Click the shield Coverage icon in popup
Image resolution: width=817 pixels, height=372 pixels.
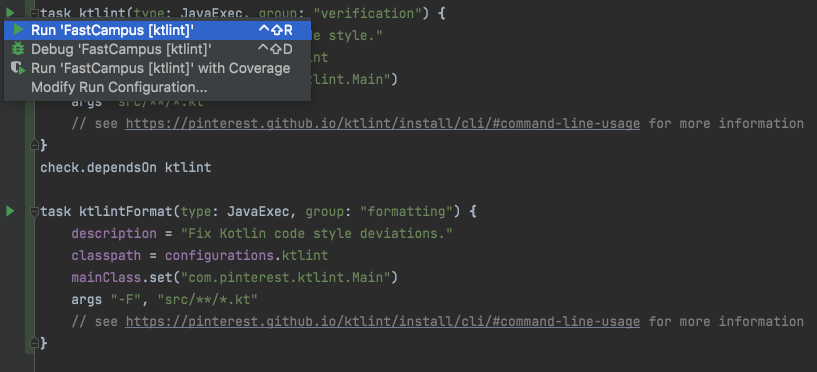tap(18, 68)
